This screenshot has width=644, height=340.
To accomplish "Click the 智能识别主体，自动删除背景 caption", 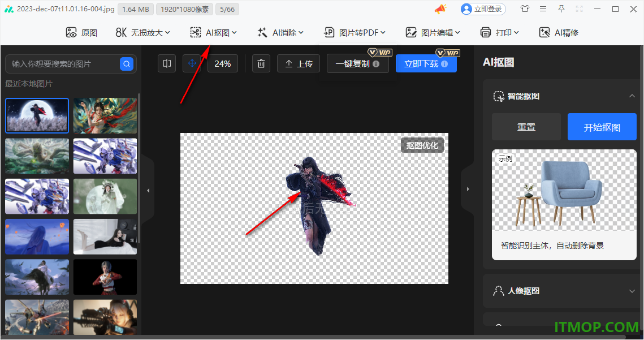I will tap(552, 246).
